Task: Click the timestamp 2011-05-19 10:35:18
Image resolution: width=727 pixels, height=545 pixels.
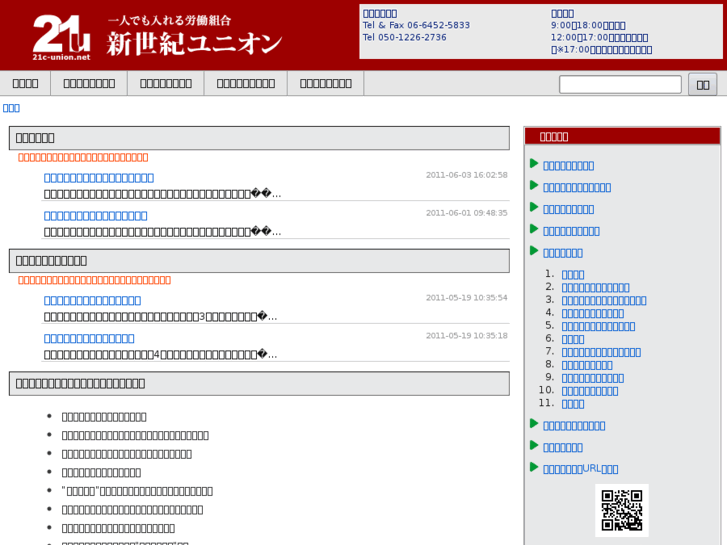Action: click(x=466, y=335)
